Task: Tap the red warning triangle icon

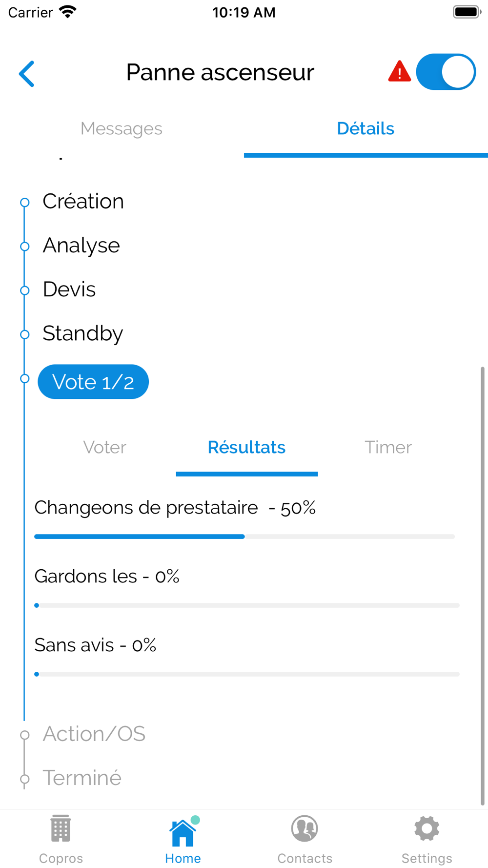Action: click(x=399, y=72)
